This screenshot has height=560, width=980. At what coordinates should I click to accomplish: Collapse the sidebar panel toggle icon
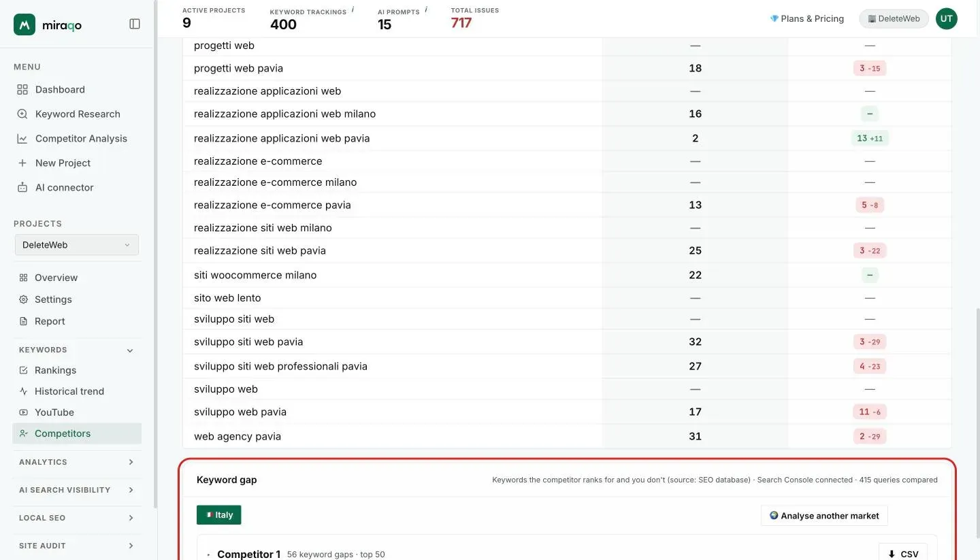pos(135,24)
